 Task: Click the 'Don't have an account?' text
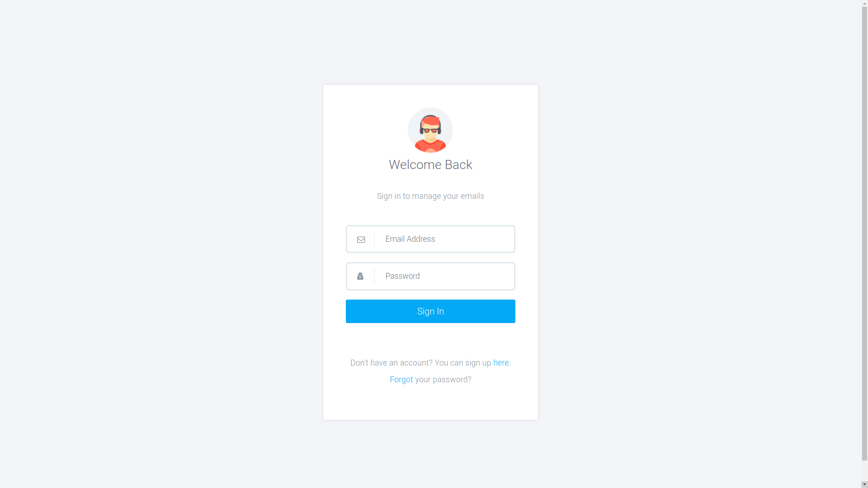[x=392, y=363]
